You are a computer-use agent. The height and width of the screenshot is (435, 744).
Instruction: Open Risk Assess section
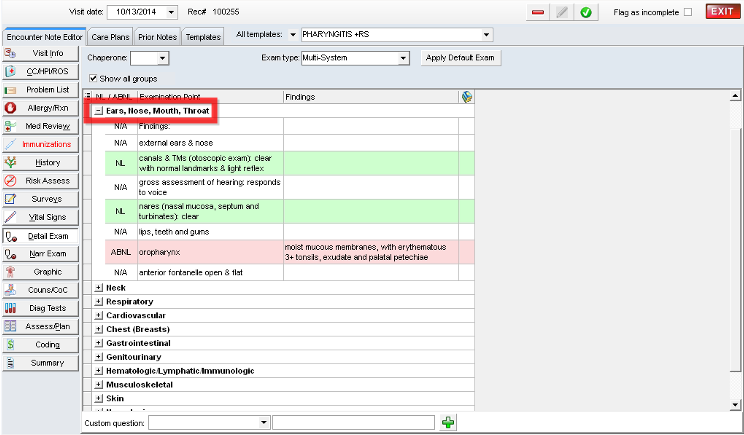click(x=40, y=181)
